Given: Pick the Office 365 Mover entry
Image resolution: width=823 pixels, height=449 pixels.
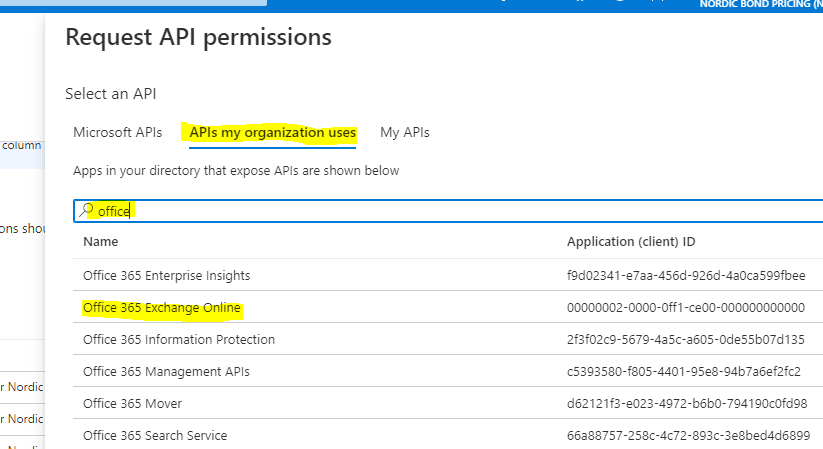Looking at the screenshot, I should [132, 403].
